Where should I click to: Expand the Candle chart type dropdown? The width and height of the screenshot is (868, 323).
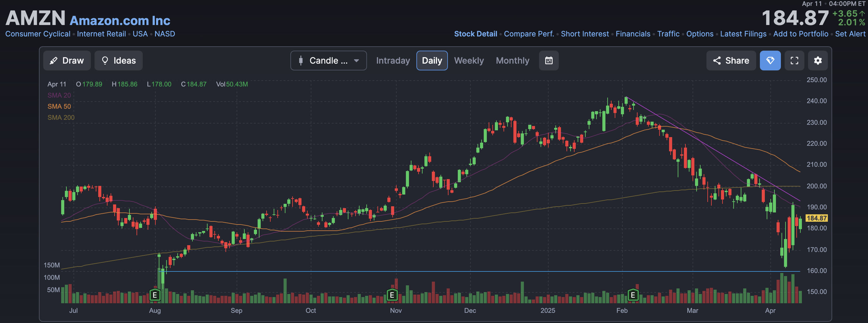329,61
